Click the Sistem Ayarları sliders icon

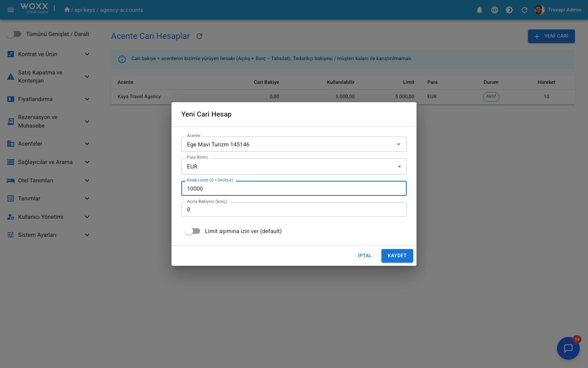11,235
